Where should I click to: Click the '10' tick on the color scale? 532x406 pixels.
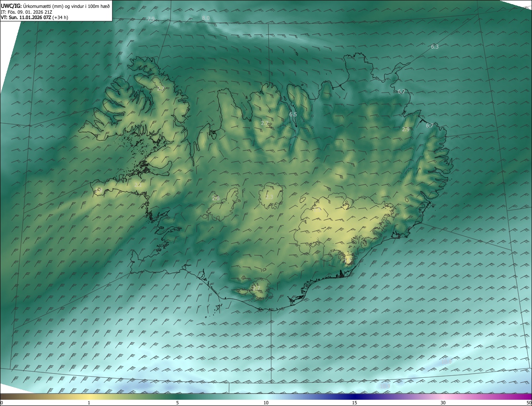coord(266,403)
